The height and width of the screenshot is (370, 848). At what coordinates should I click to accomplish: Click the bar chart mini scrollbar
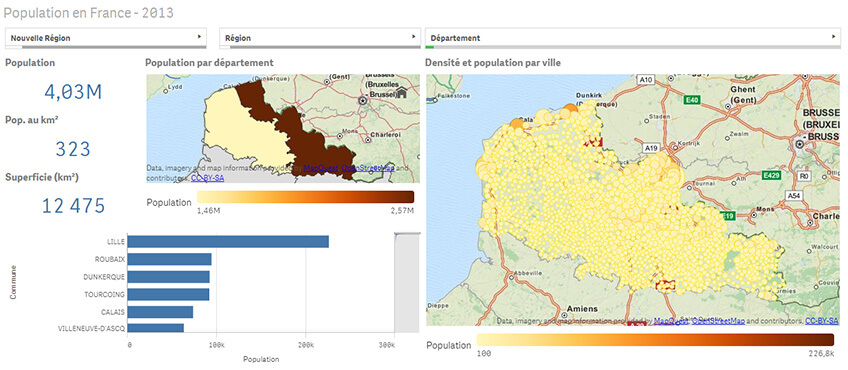pyautogui.click(x=407, y=282)
